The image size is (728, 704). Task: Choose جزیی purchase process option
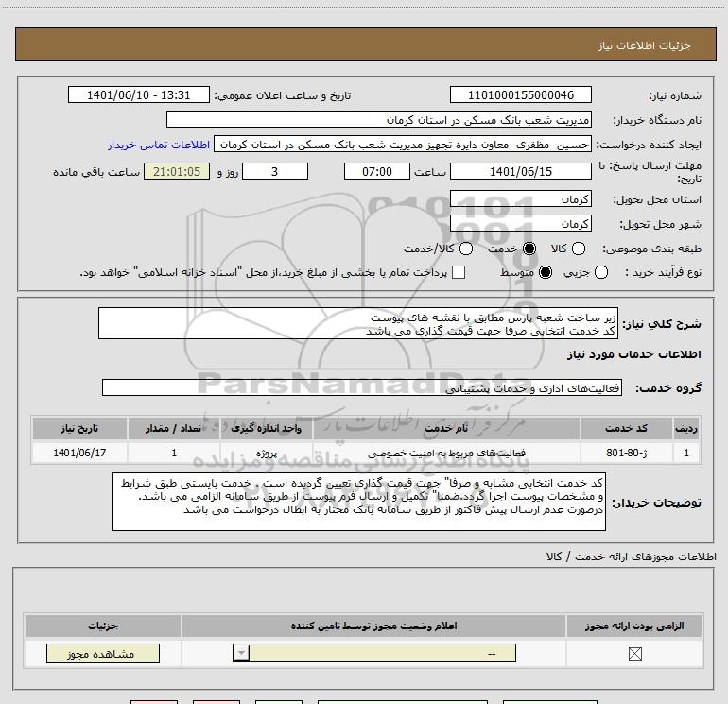(x=601, y=272)
